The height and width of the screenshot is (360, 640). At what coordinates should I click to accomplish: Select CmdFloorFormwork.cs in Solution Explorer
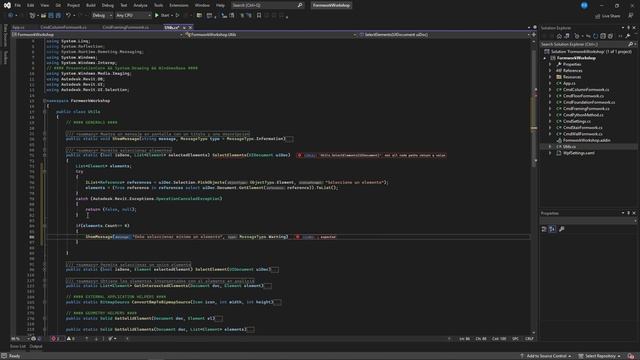[x=583, y=96]
